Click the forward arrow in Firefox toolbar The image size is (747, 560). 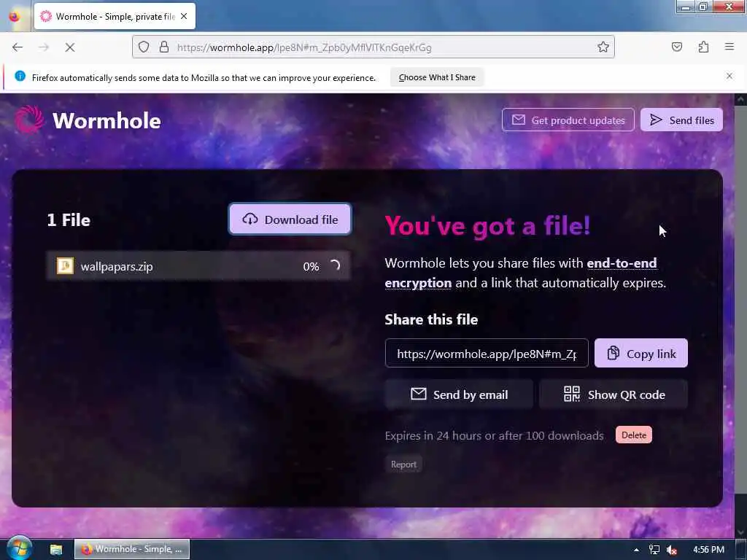pos(43,47)
